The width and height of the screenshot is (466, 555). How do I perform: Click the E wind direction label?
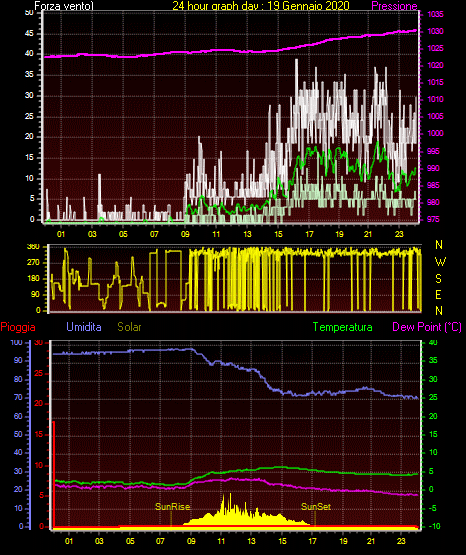coord(438,294)
